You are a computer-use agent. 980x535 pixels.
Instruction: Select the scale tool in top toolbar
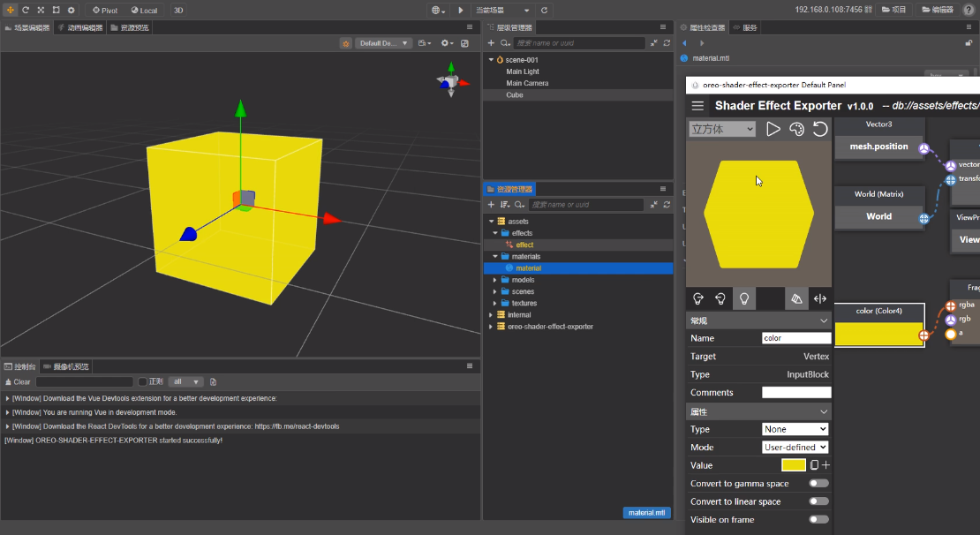(41, 10)
